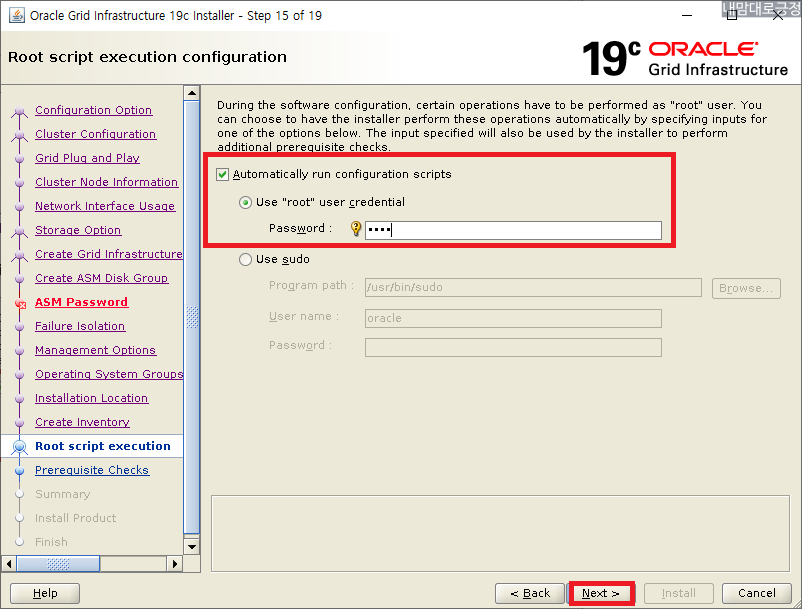
Task: Cancel the installer with Cancel button
Action: [756, 593]
